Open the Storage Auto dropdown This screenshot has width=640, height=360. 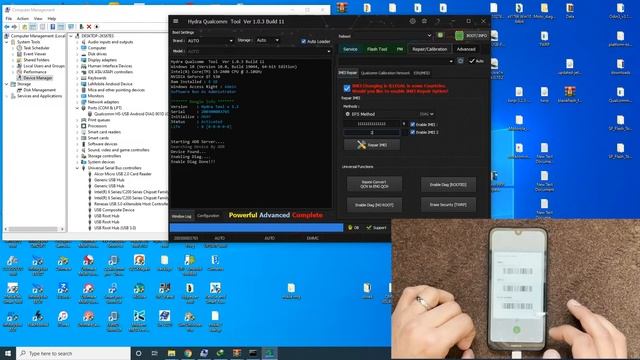[x=267, y=40]
